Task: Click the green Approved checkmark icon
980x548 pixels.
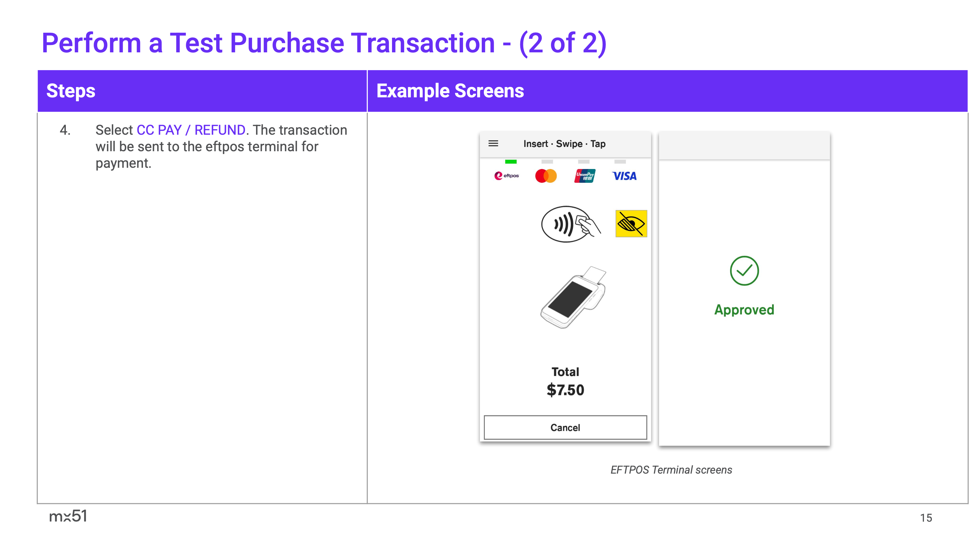Action: click(x=744, y=271)
